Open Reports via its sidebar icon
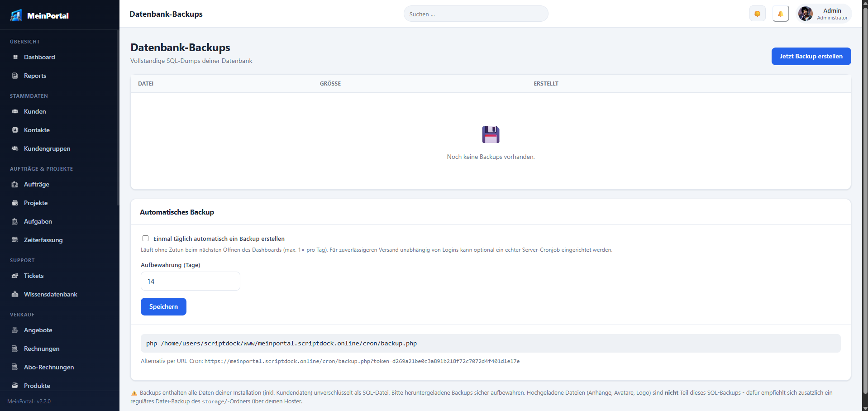Viewport: 868px width, 411px height. [x=15, y=76]
